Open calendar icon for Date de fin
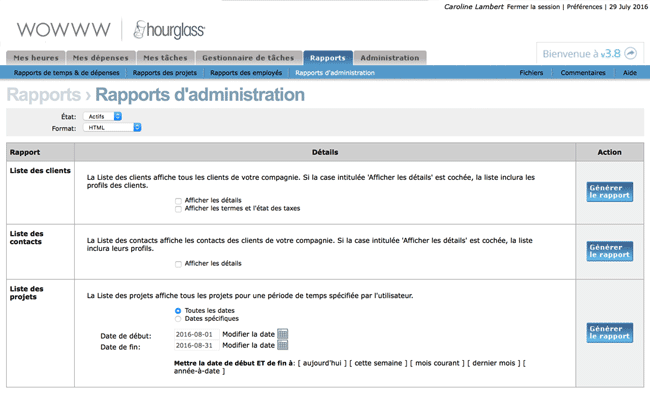Viewport: 650px width, 393px height. point(283,345)
